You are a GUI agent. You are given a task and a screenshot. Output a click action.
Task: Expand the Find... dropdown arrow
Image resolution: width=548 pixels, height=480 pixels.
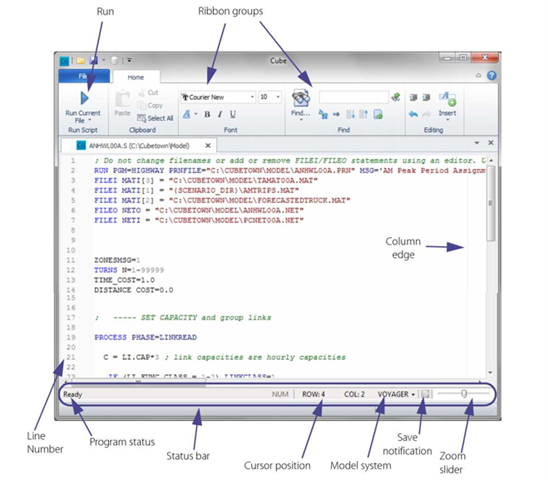coord(301,120)
